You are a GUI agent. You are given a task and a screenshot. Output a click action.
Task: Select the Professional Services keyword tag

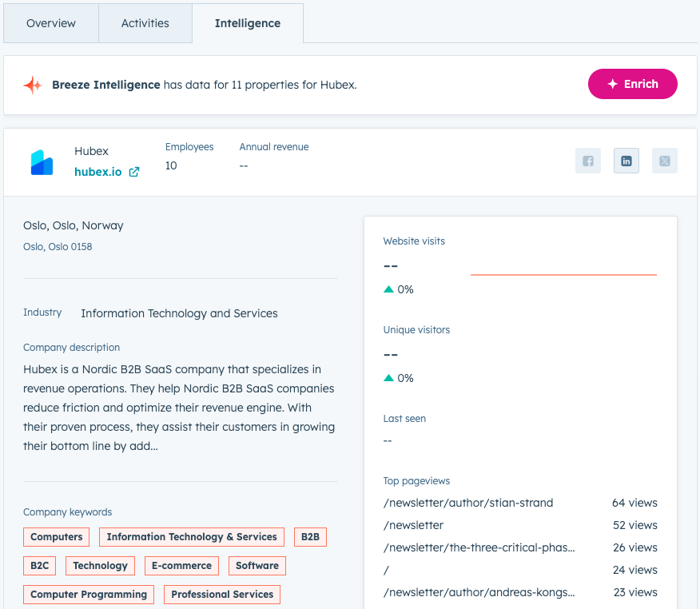(221, 595)
